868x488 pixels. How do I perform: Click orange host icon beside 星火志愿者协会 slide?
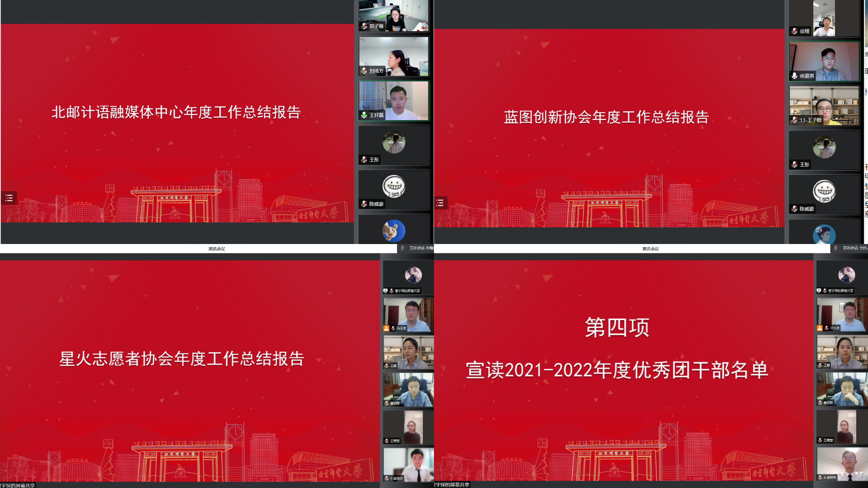click(386, 328)
